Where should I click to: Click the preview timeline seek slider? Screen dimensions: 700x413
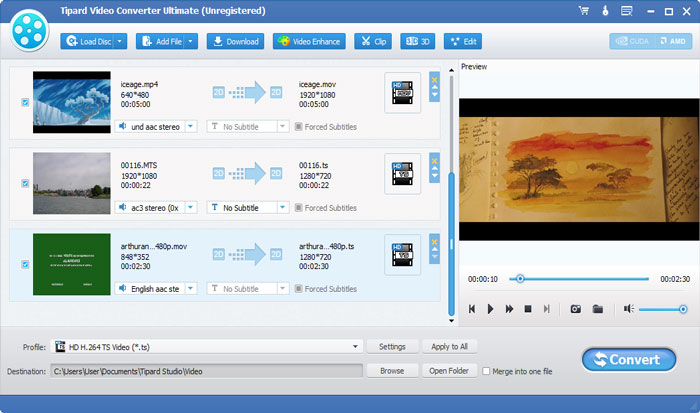point(579,279)
